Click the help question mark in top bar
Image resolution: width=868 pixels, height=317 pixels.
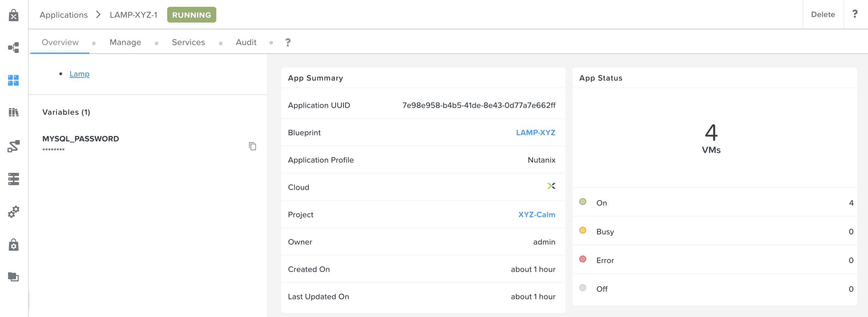855,14
